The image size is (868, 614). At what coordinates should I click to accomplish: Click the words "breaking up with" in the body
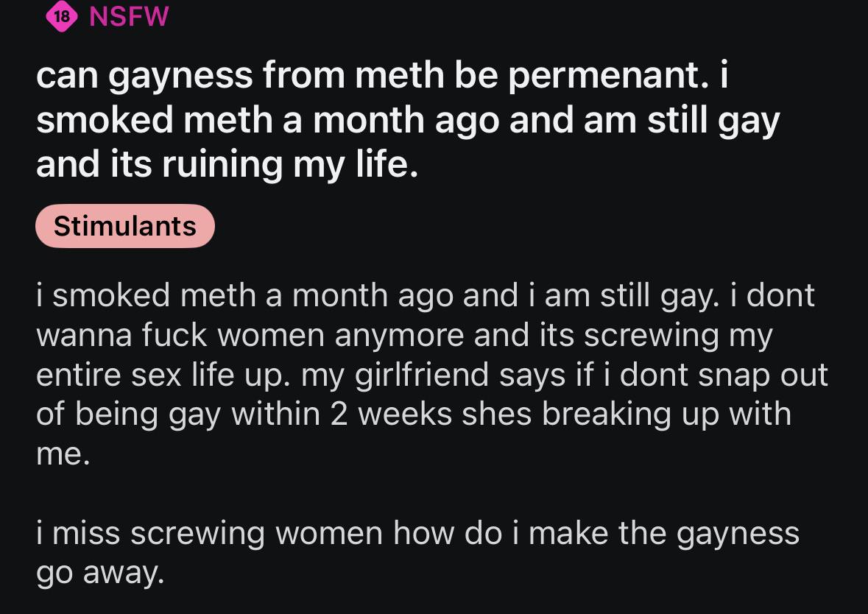pos(666,415)
